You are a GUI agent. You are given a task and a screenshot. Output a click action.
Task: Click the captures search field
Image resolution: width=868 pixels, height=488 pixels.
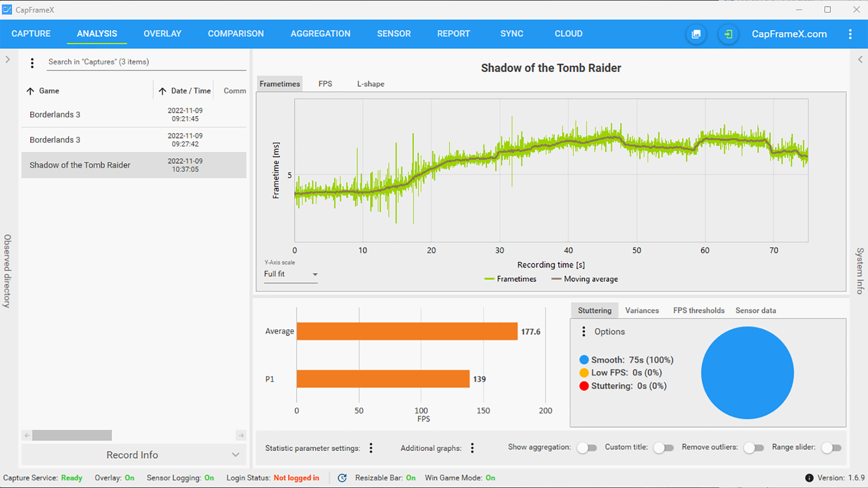pyautogui.click(x=146, y=62)
